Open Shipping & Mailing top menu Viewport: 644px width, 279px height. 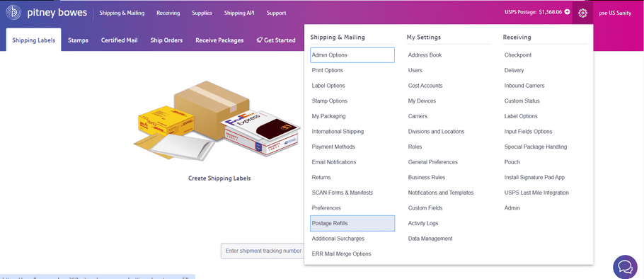coord(122,13)
